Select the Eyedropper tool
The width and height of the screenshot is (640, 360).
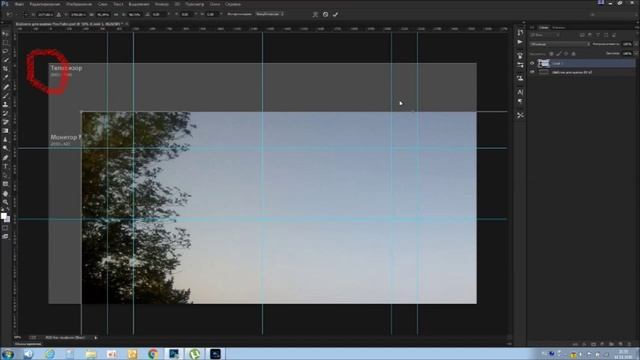5,77
